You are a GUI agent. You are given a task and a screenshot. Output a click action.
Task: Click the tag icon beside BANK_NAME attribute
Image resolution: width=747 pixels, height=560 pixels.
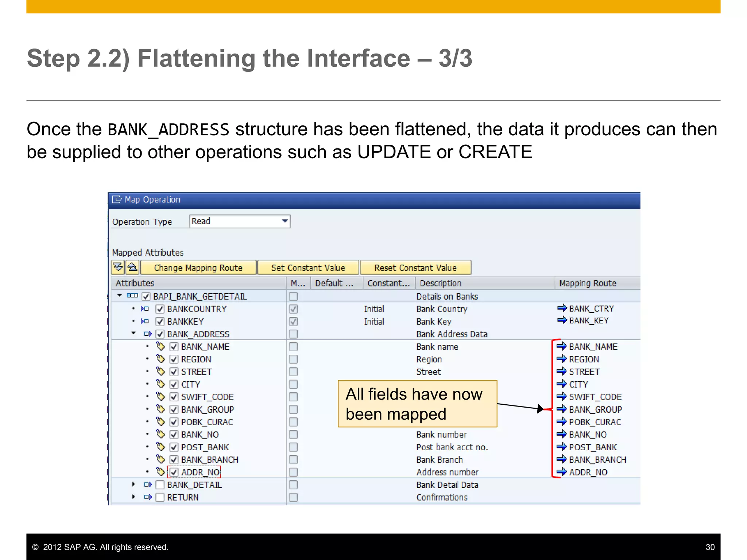point(160,346)
